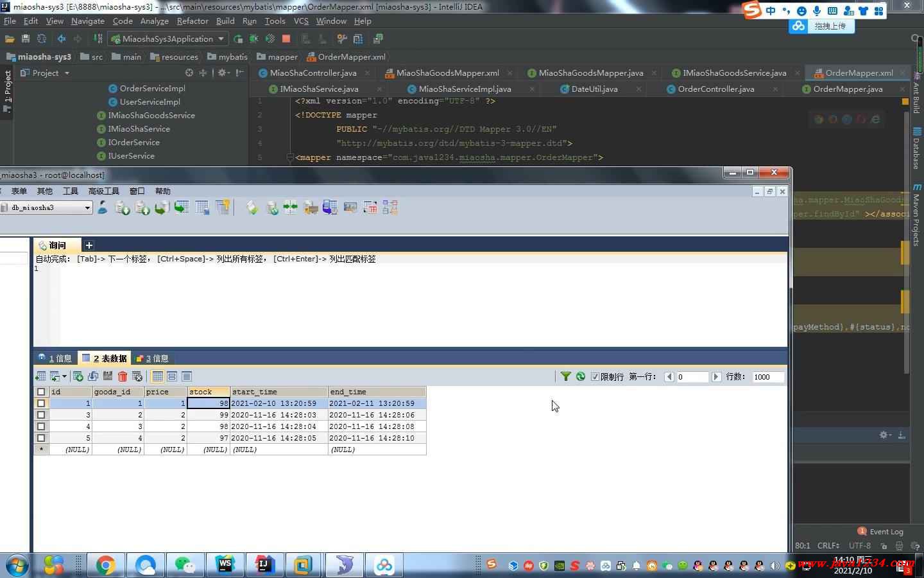924x578 pixels.
Task: Expand the Project view dropdown
Action: tap(67, 73)
